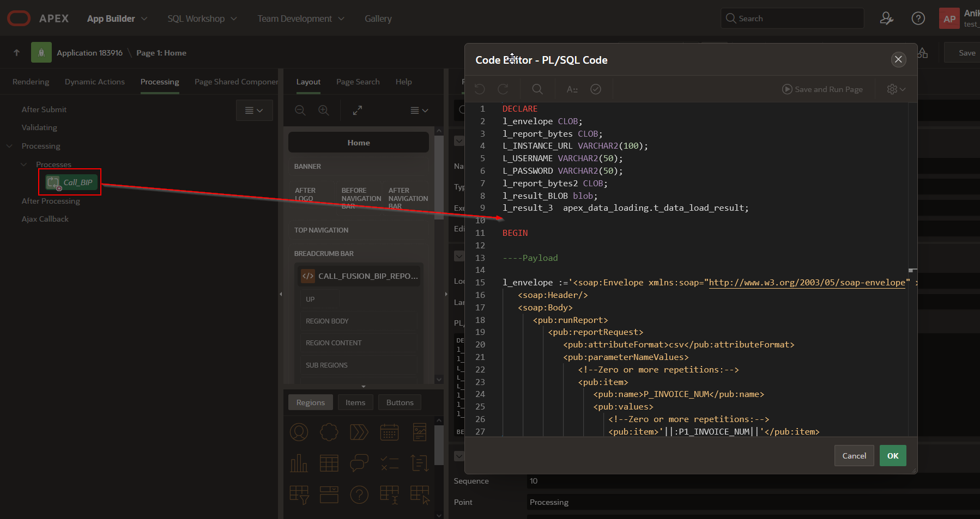Pick the Cards region icon
The width and height of the screenshot is (980, 519).
pyautogui.click(x=419, y=432)
